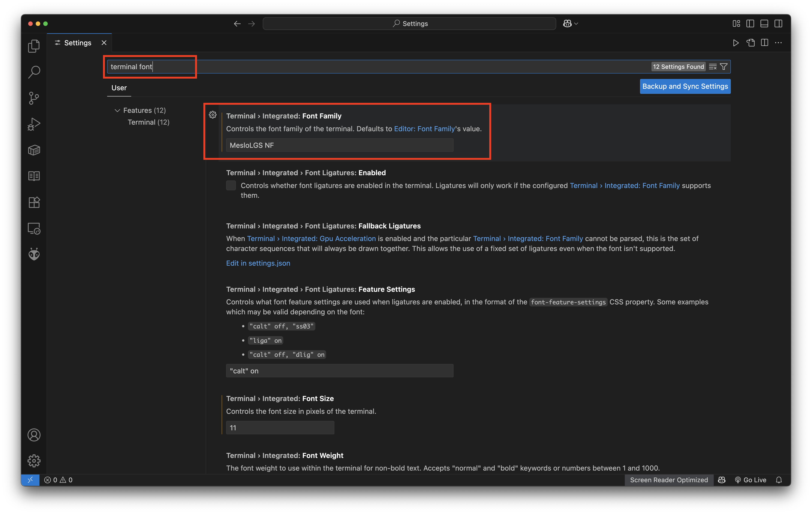
Task: Click the Customize Layout icon
Action: [736, 24]
